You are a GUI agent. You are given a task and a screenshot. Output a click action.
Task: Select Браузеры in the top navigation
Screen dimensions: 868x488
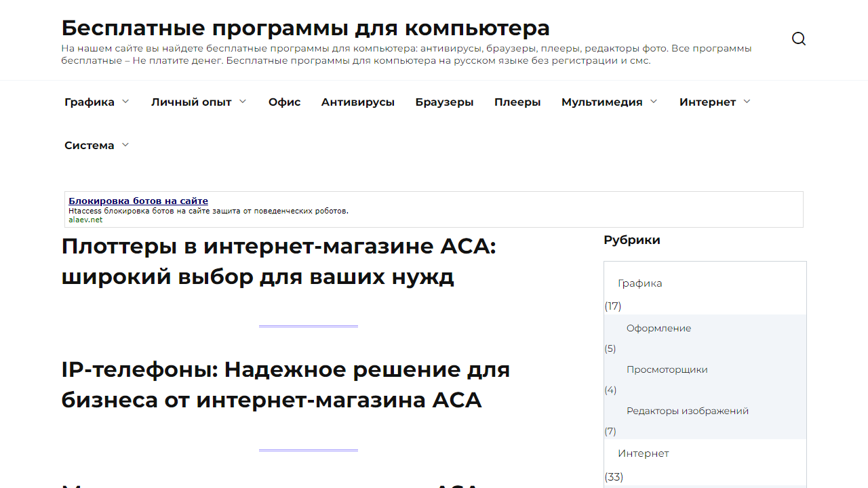click(x=444, y=102)
